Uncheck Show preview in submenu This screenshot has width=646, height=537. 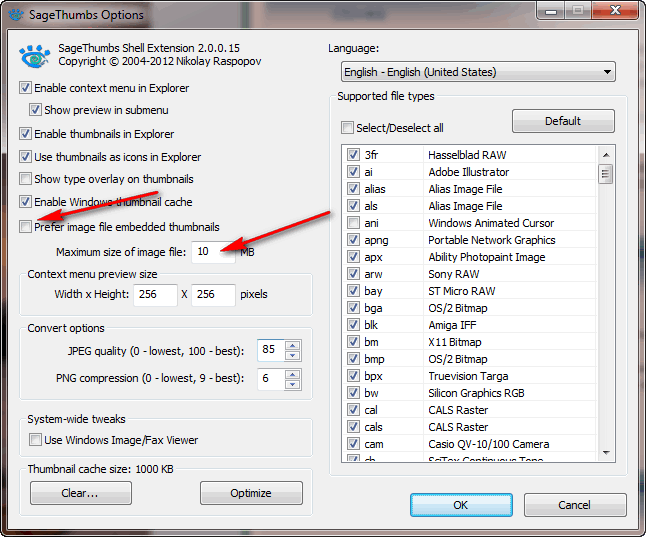(35, 110)
